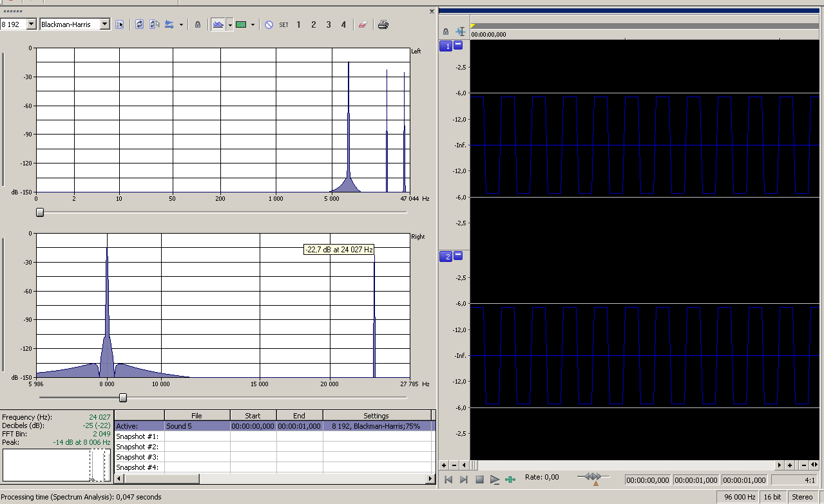Open the FFT size 8 192 dropdown
Viewport: 824px width, 504px height.
[x=31, y=24]
